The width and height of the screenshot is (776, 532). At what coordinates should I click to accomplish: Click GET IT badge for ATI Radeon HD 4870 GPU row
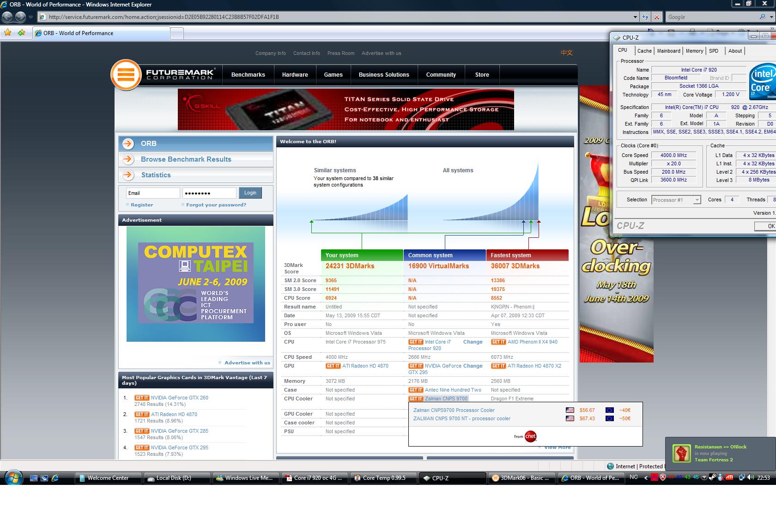coord(333,366)
